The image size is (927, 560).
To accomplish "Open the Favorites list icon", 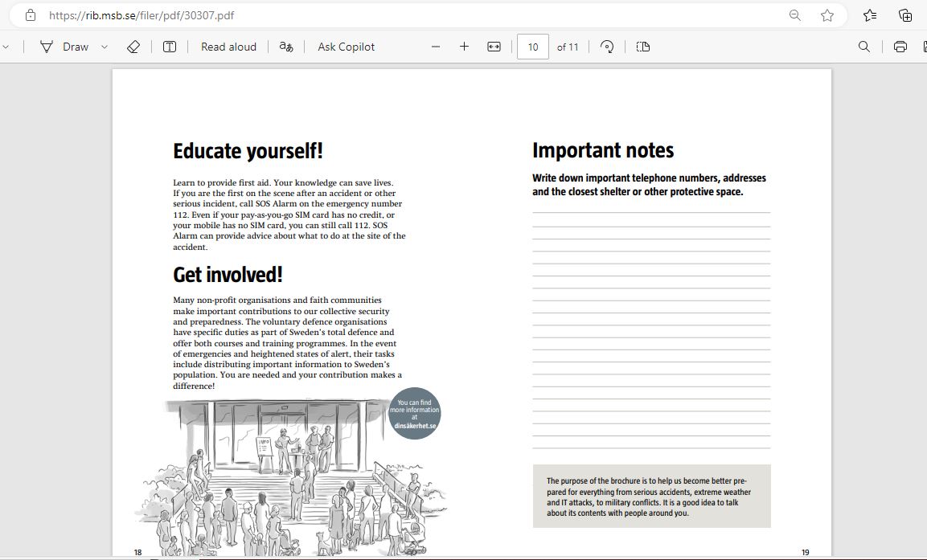I will 870,15.
